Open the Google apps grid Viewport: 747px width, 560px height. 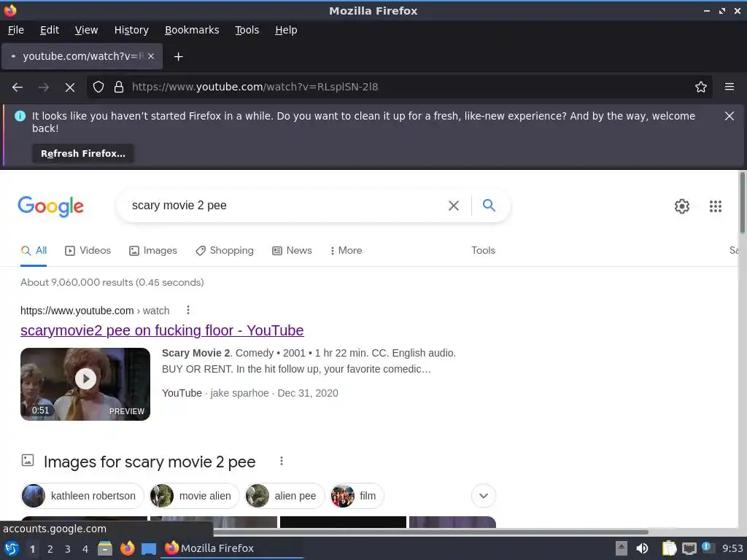(715, 206)
